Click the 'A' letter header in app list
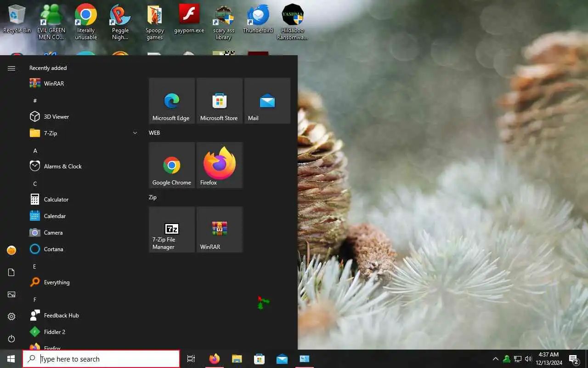Image resolution: width=588 pixels, height=368 pixels. click(35, 151)
